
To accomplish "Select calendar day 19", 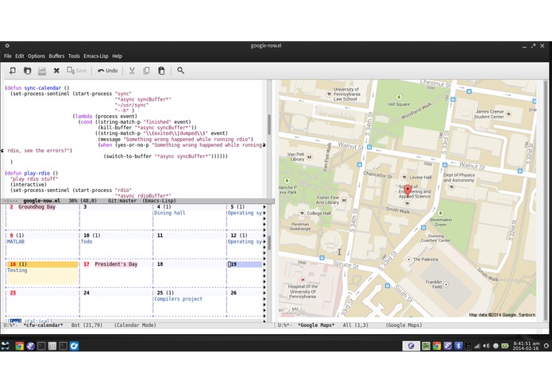I will [x=245, y=264].
